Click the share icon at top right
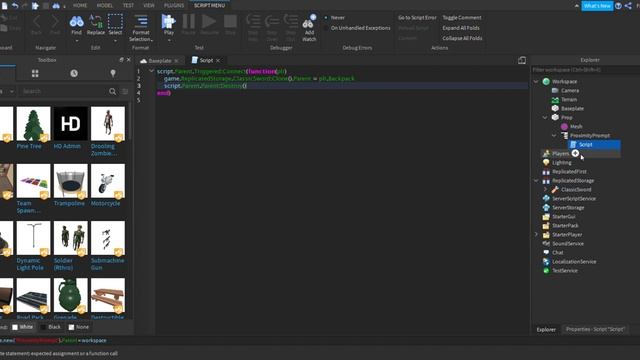Screen dimensions: 640x360 coord(628,6)
